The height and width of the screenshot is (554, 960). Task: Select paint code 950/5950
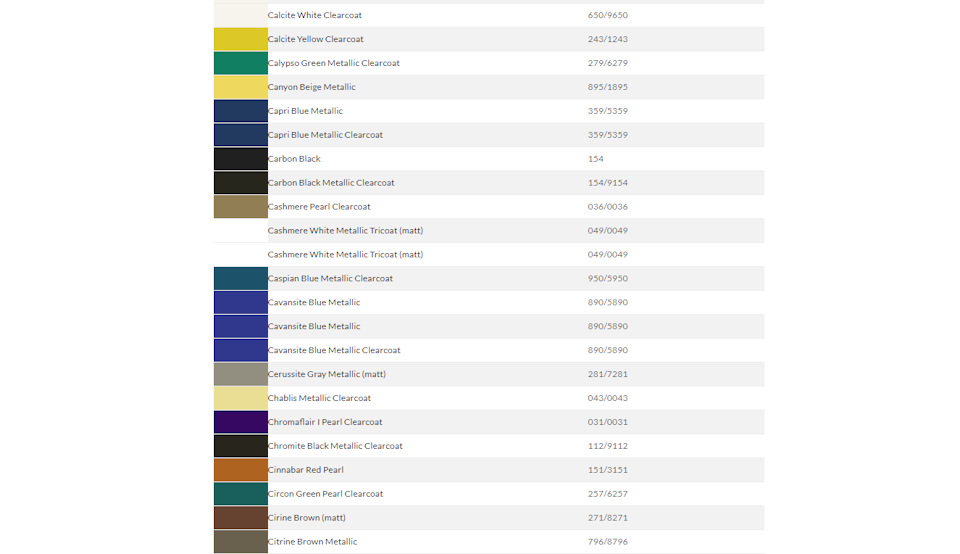(608, 279)
